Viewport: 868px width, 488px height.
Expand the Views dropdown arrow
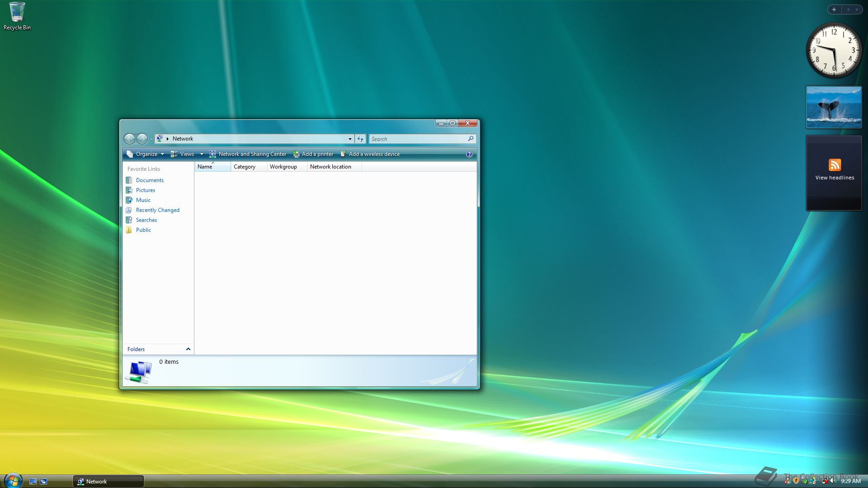tap(202, 154)
